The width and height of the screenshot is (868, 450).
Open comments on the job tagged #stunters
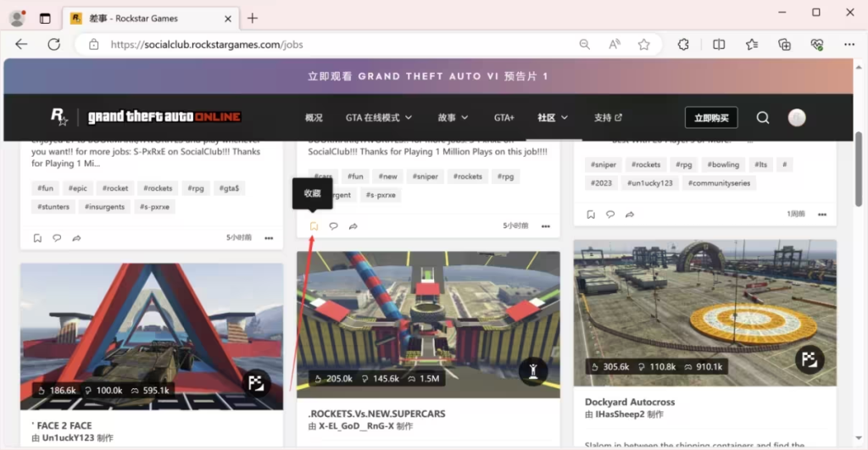point(57,238)
